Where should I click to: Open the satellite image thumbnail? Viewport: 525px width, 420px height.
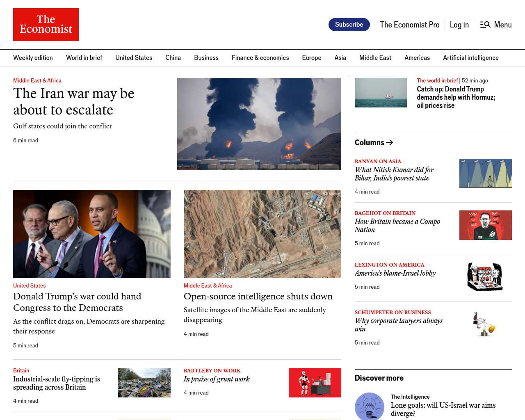point(262,234)
